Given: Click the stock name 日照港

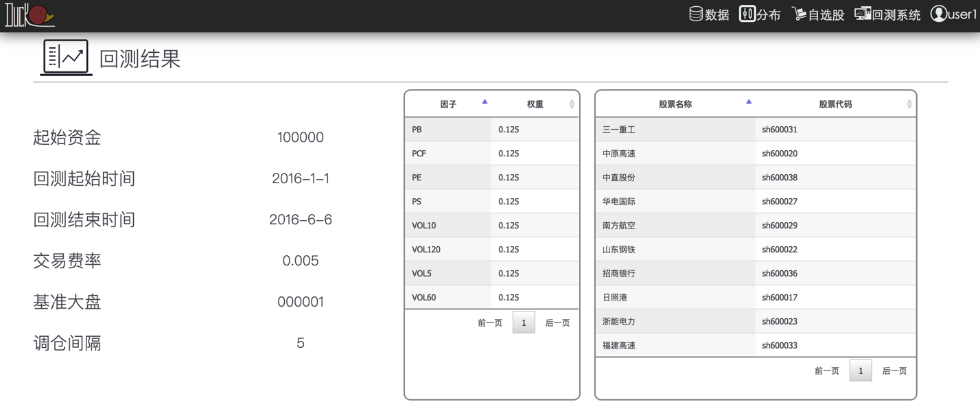Looking at the screenshot, I should (615, 297).
